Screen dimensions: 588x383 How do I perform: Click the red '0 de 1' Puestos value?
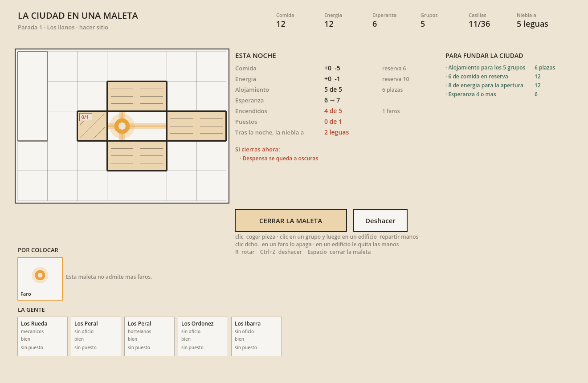[x=333, y=122]
